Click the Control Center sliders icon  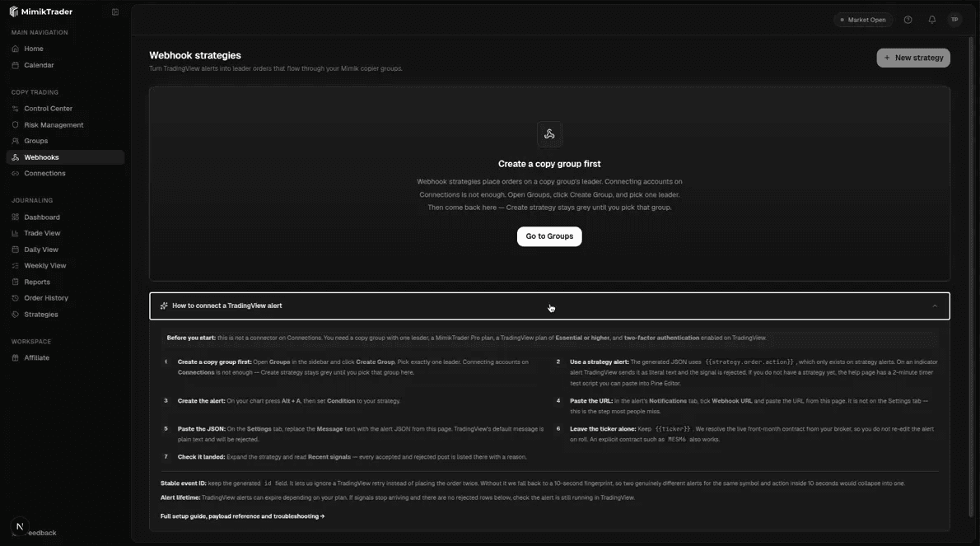[16, 109]
